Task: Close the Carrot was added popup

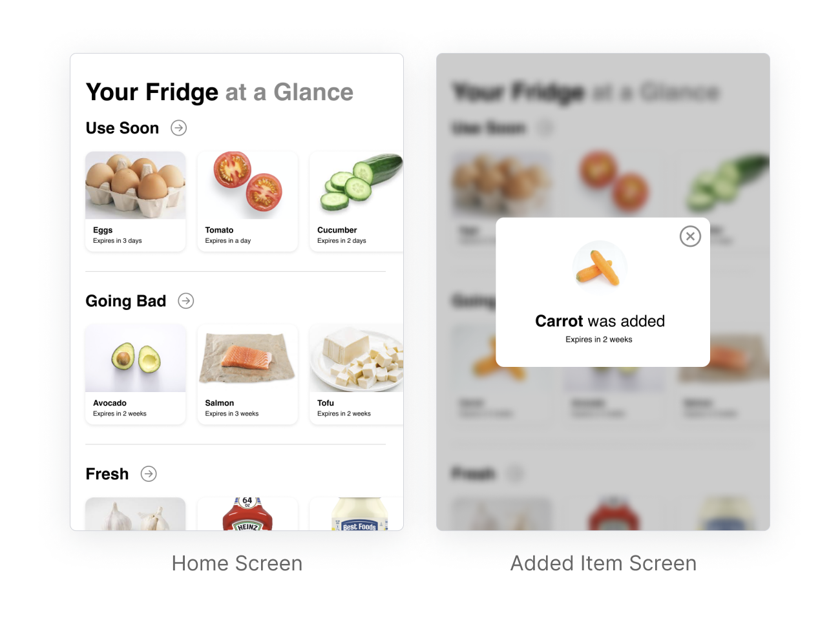Action: tap(690, 236)
